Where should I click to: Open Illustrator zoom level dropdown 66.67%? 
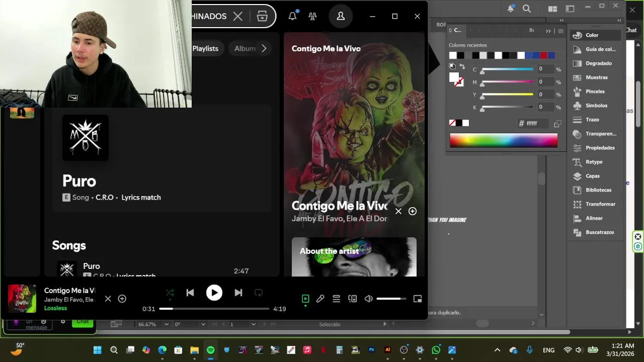[167, 324]
